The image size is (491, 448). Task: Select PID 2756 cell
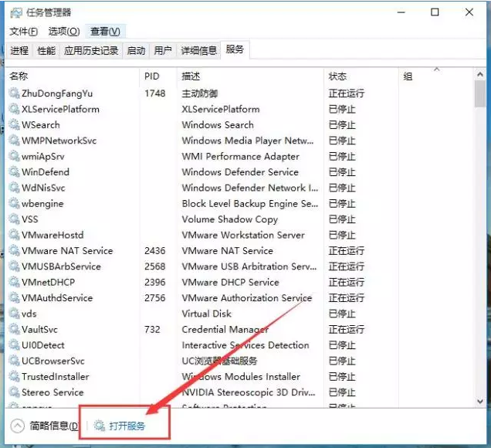coord(155,297)
